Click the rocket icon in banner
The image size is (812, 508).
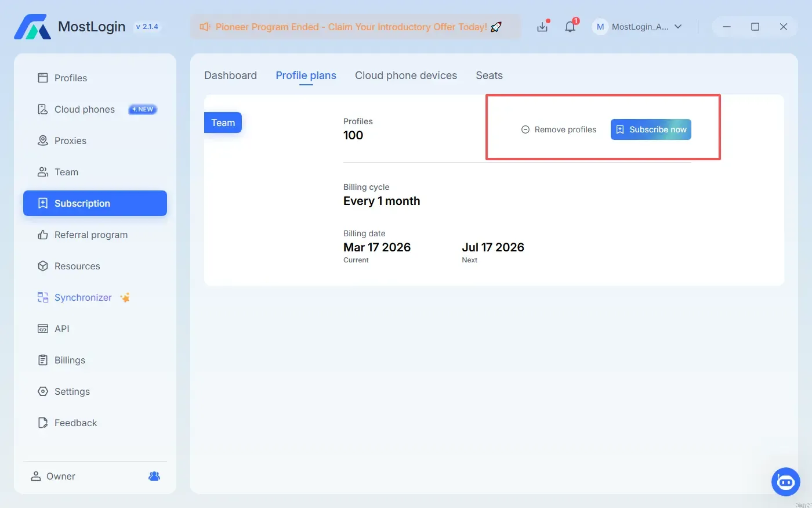pos(496,27)
